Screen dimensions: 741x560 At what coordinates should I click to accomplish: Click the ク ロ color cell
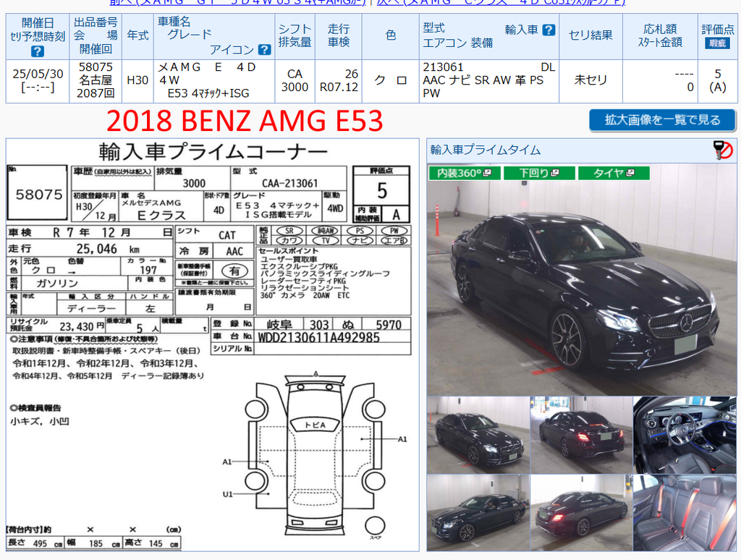click(390, 80)
